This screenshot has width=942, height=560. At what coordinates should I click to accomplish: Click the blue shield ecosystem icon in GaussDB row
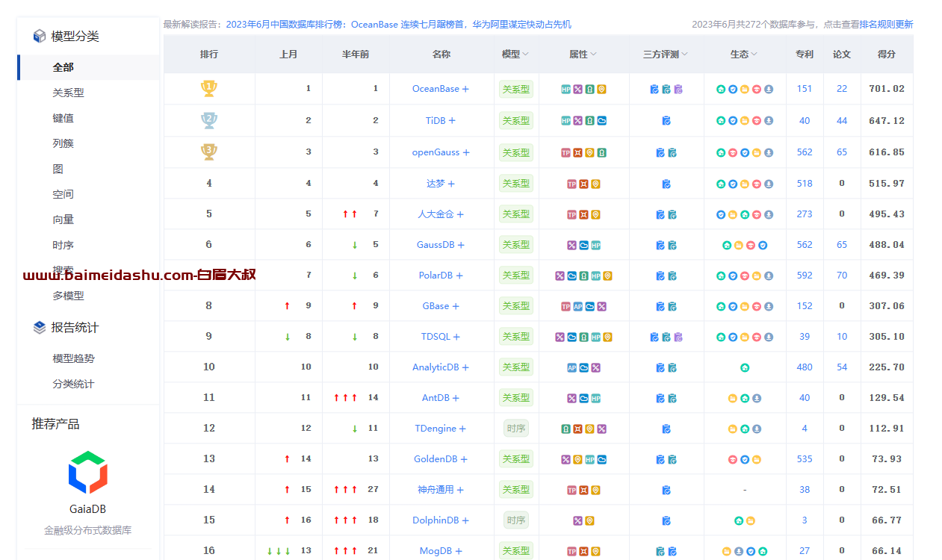(x=763, y=245)
